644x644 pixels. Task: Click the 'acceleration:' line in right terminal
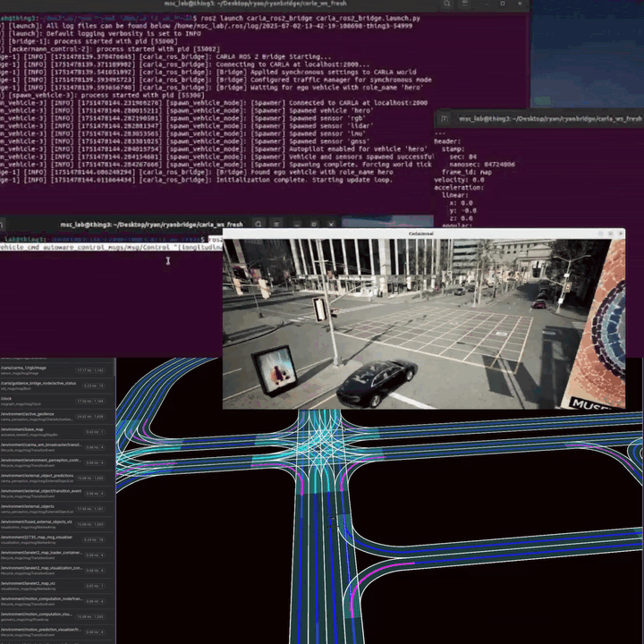point(459,188)
